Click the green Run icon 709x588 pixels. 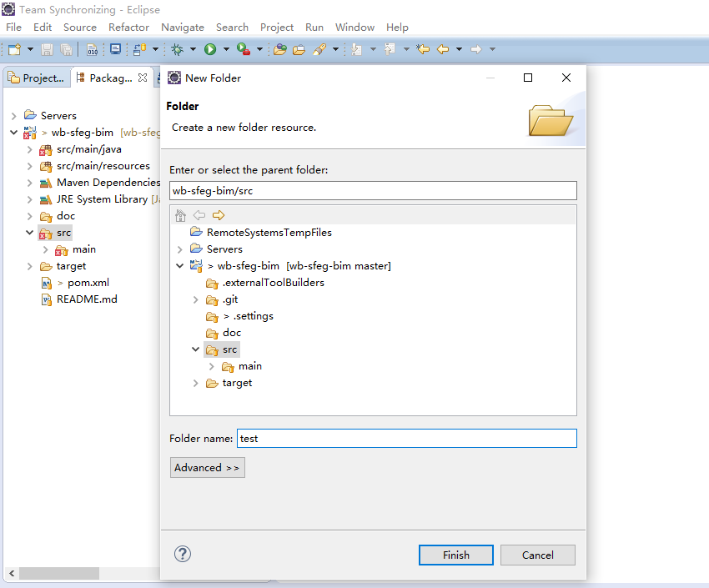[210, 49]
